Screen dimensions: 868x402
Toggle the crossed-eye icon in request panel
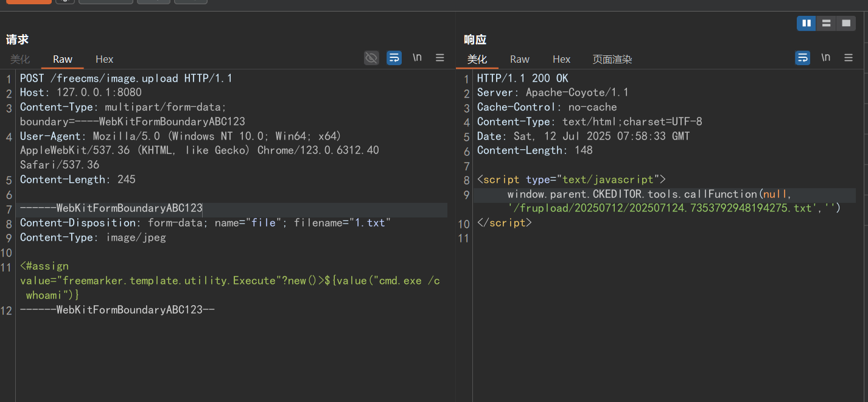coord(371,58)
